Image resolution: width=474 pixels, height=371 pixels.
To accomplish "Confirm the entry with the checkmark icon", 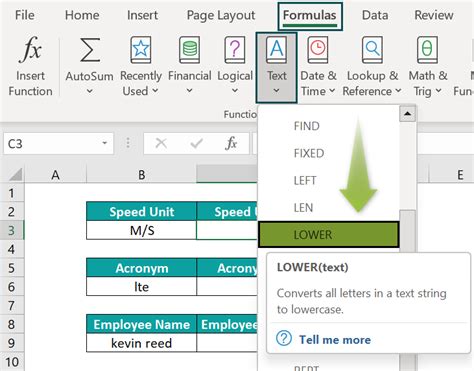I will [x=196, y=144].
